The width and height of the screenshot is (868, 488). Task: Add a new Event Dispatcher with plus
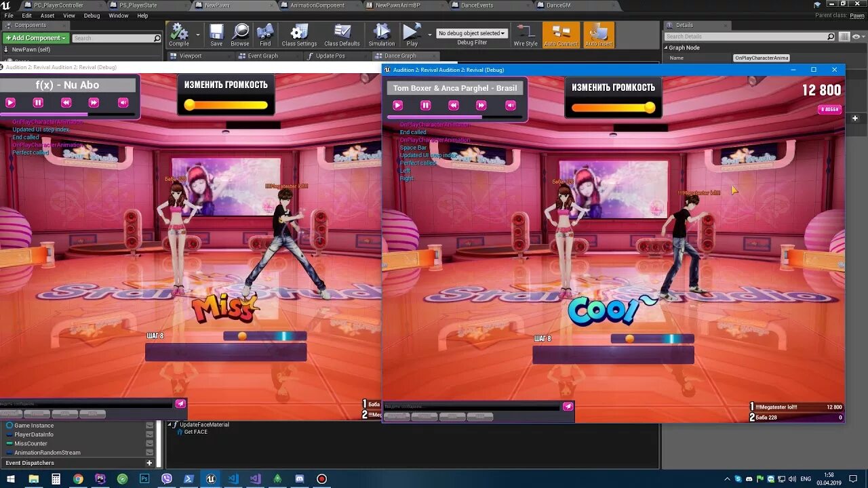(x=149, y=463)
